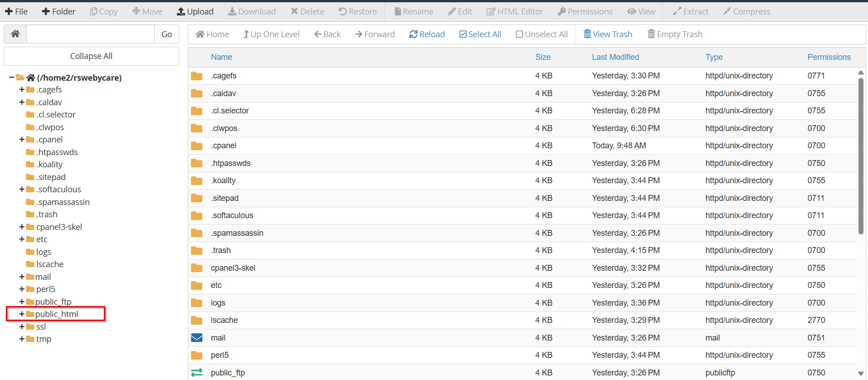
Task: Expand the cpanel3-skel tree node
Action: click(22, 227)
